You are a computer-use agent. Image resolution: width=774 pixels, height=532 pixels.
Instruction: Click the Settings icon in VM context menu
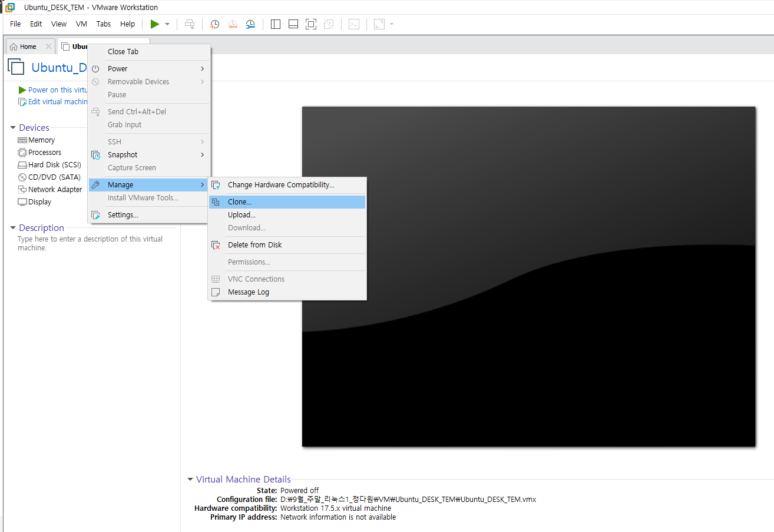pos(95,215)
